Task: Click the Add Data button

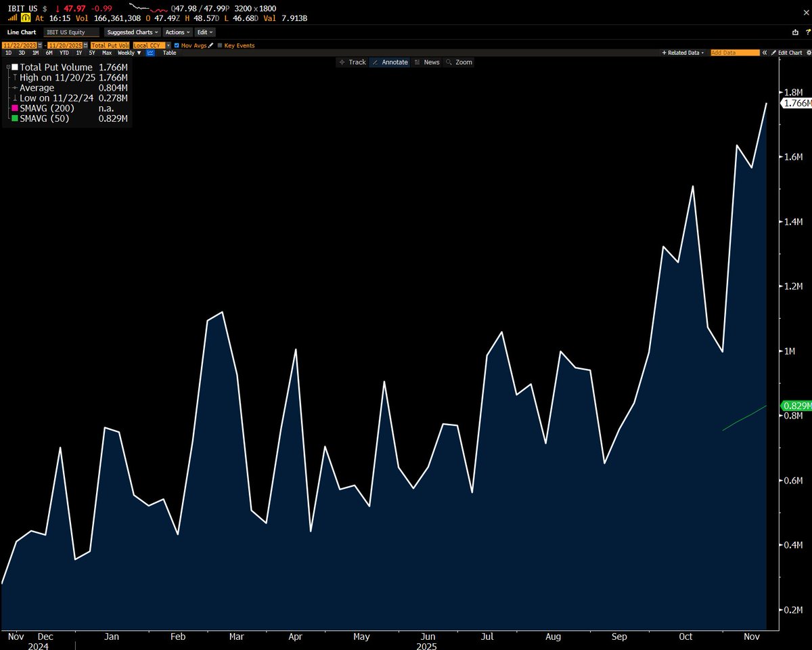Action: click(734, 52)
